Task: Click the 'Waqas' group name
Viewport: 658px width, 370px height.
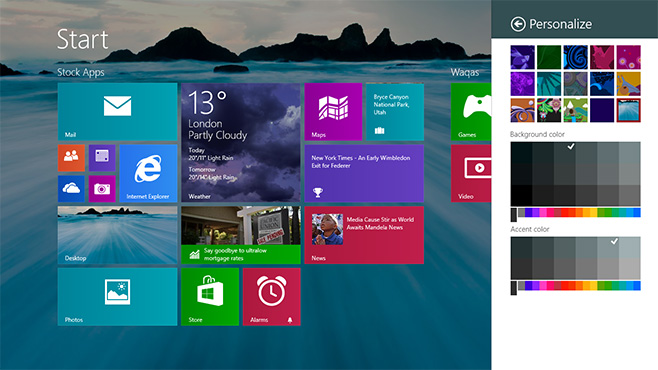Action: coord(465,72)
